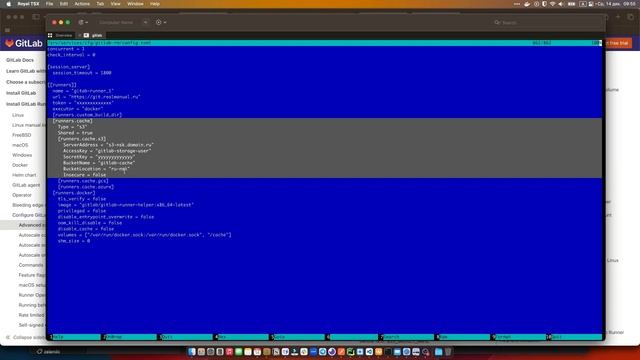Close the gitlab tab using its x icon
This screenshot has width=640, height=360.
tap(80, 36)
